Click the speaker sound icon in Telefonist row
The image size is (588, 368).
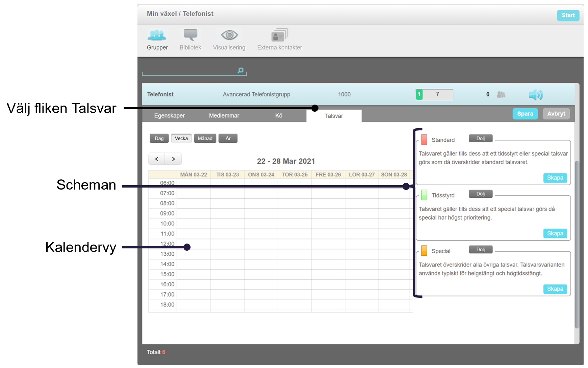[536, 95]
